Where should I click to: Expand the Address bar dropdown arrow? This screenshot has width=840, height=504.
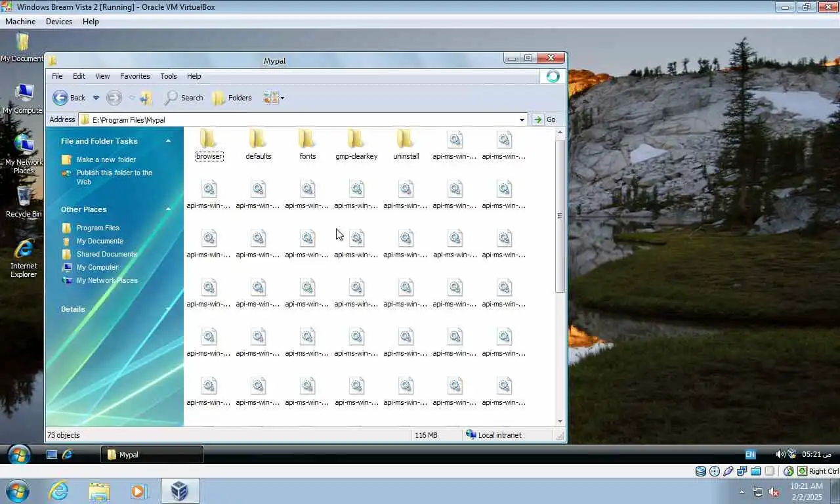tap(522, 119)
